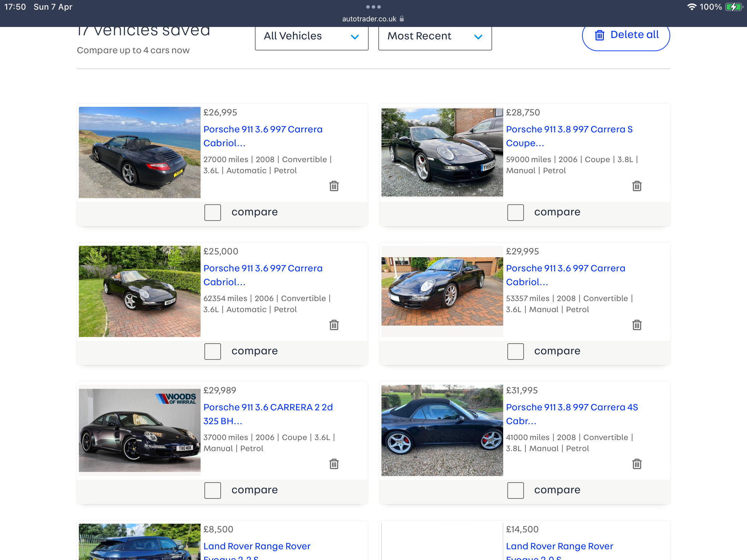Trash the £29,989 Carrera 2 2d listing

click(334, 464)
